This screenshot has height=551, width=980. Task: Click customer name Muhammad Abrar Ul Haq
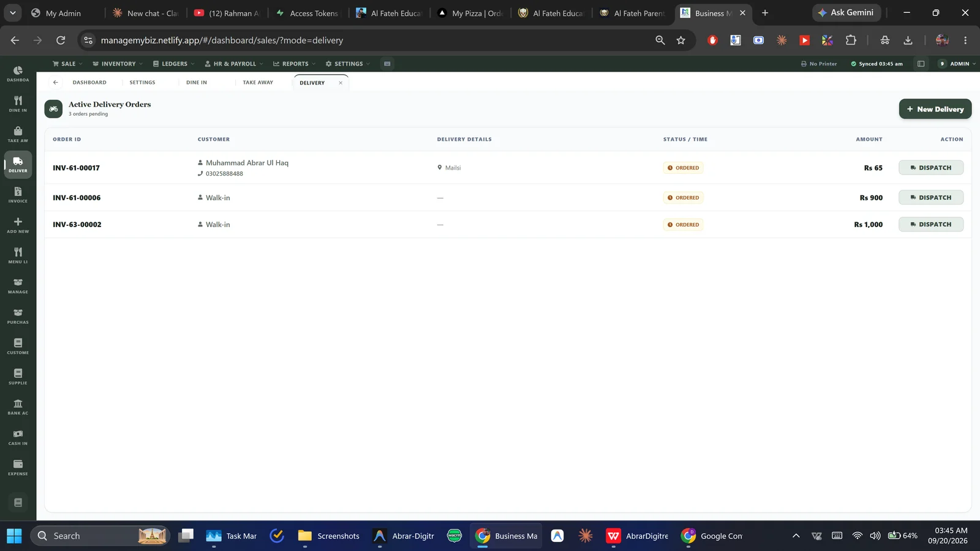pos(247,163)
